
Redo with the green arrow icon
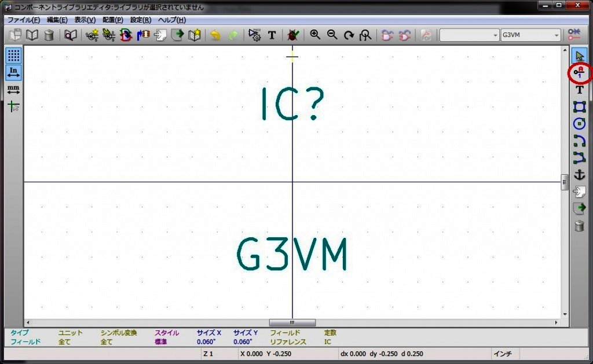[x=233, y=35]
